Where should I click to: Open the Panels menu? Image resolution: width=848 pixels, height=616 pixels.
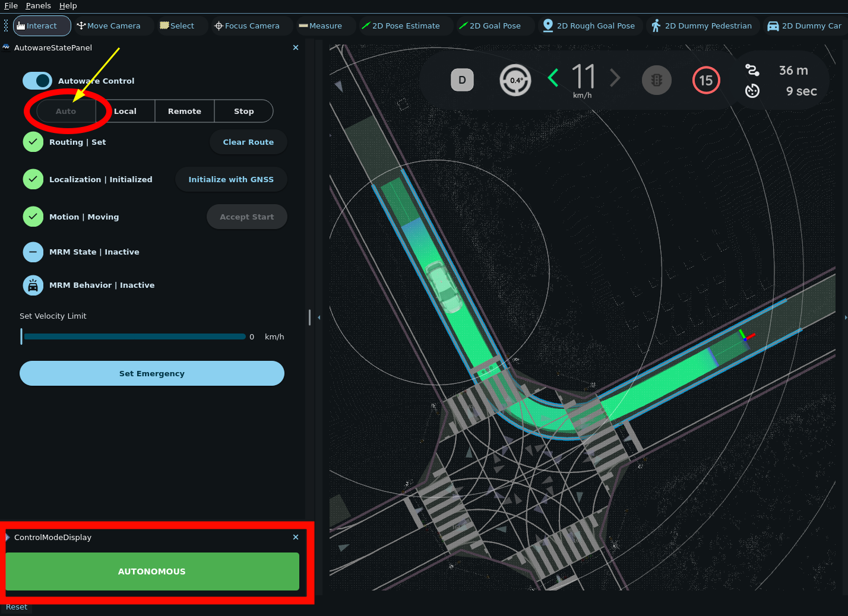tap(38, 6)
